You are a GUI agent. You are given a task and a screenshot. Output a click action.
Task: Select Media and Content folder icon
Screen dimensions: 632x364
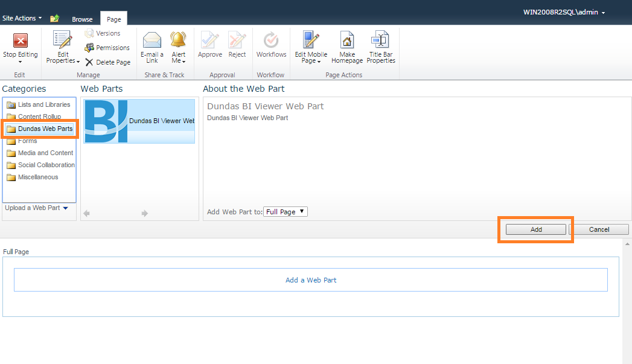[11, 153]
